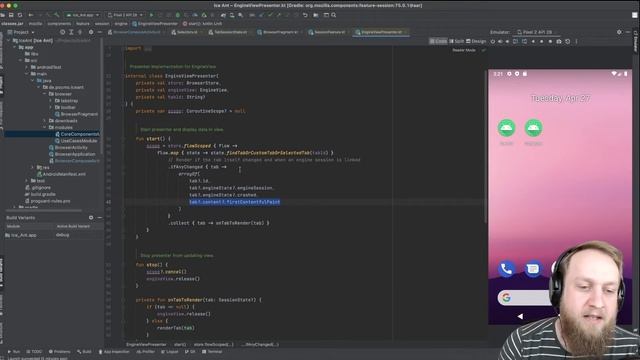Click the Sync/reload icon in toolbar

tap(20, 15)
